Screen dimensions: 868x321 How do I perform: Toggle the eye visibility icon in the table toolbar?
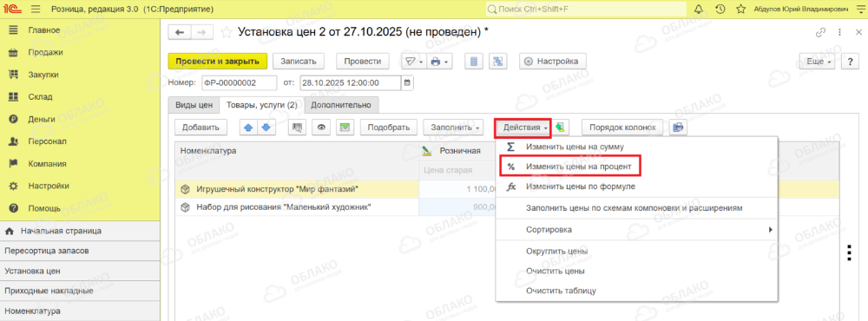point(321,128)
